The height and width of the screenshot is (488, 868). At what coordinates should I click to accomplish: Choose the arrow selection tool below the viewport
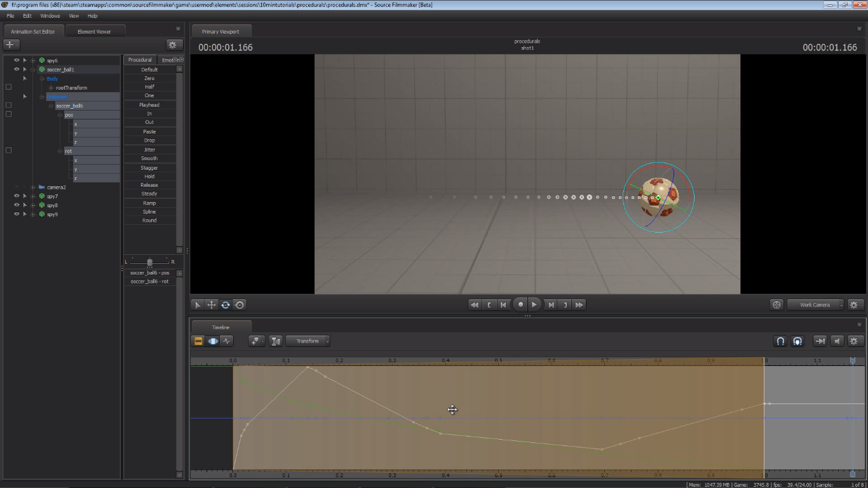click(x=198, y=305)
